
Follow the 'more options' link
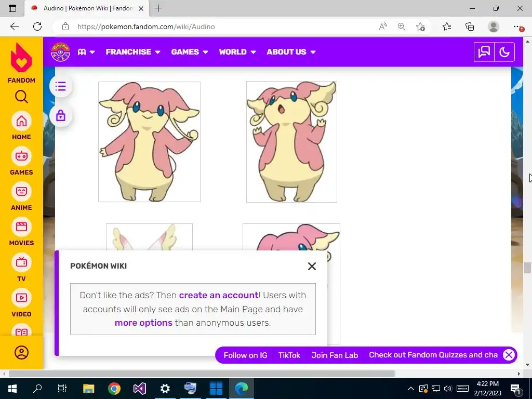(x=143, y=323)
